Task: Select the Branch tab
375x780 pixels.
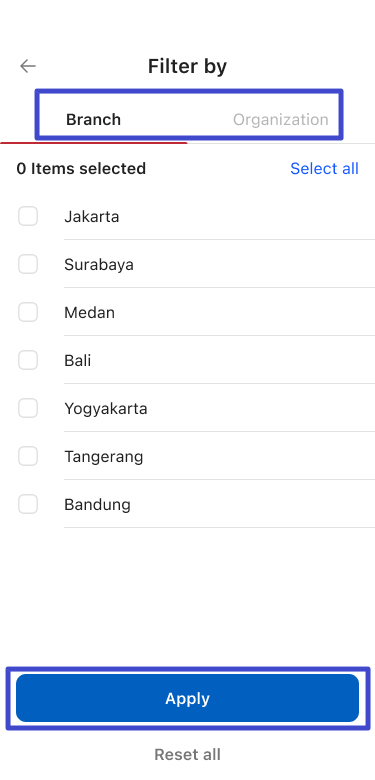Action: tap(94, 120)
